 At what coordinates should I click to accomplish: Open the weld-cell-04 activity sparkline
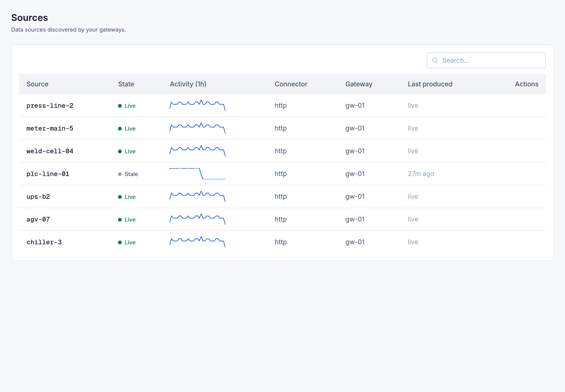[x=197, y=151]
